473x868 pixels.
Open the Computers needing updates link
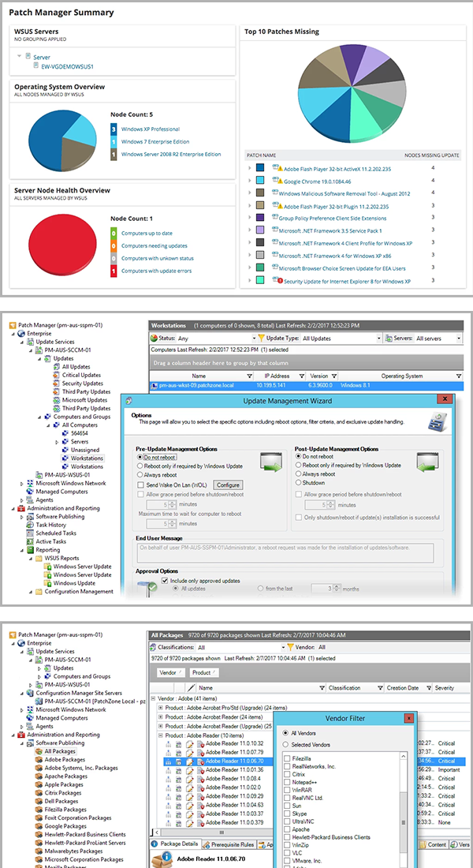click(155, 245)
